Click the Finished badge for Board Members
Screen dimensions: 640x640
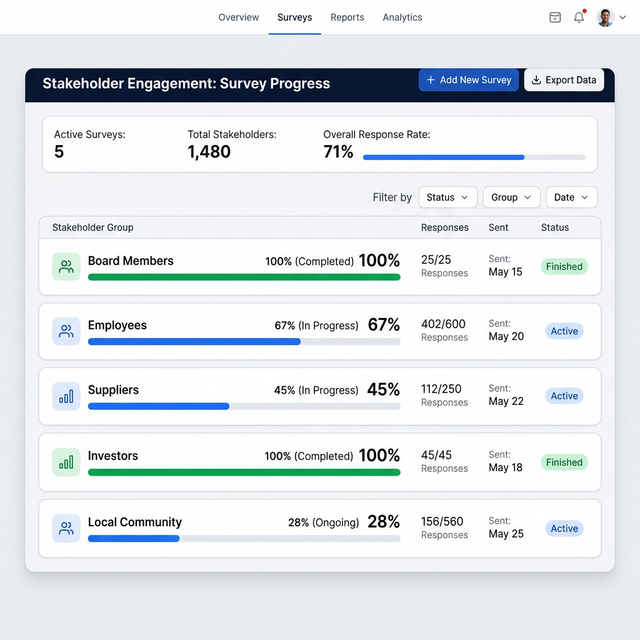point(564,267)
